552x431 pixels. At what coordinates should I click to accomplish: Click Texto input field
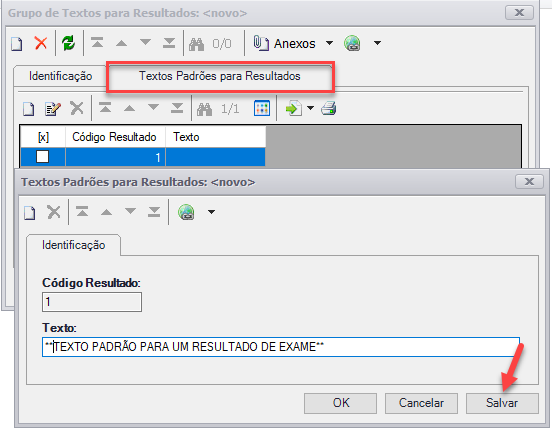[281, 347]
